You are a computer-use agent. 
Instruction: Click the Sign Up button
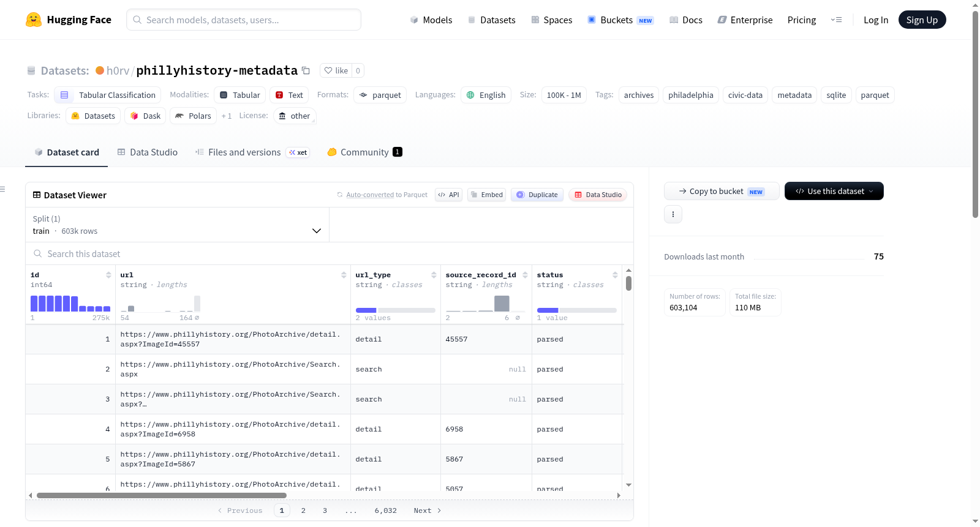922,20
